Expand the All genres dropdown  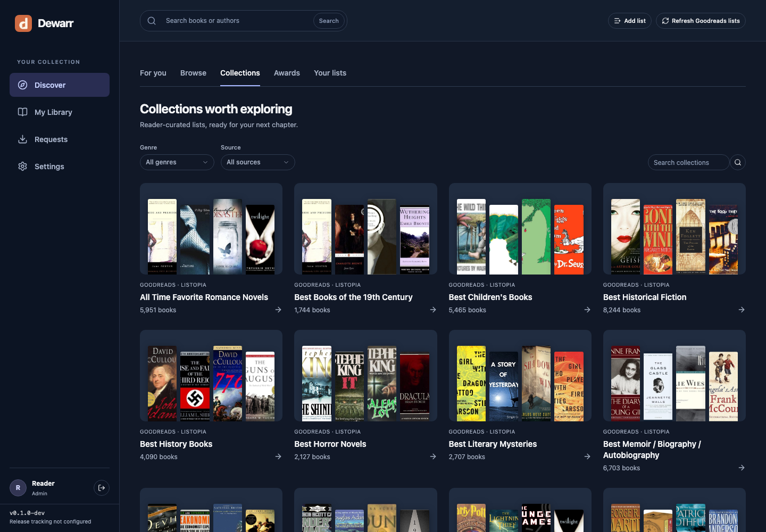click(177, 162)
